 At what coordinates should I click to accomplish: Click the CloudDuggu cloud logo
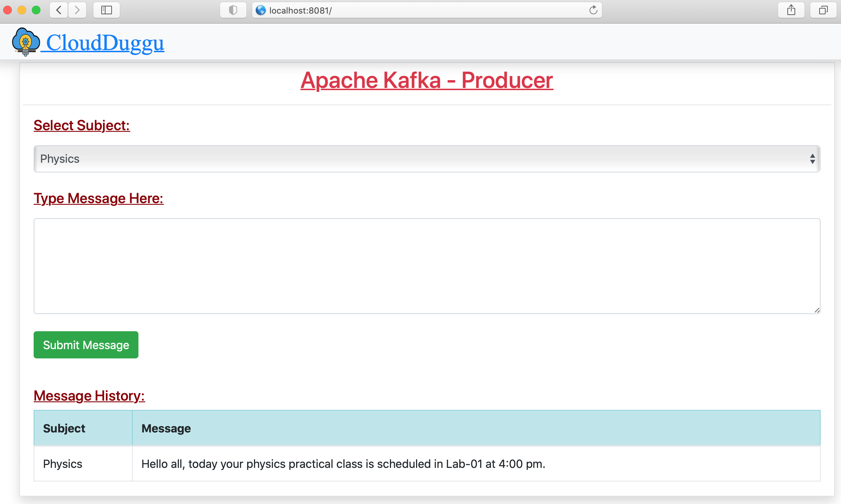pos(26,42)
